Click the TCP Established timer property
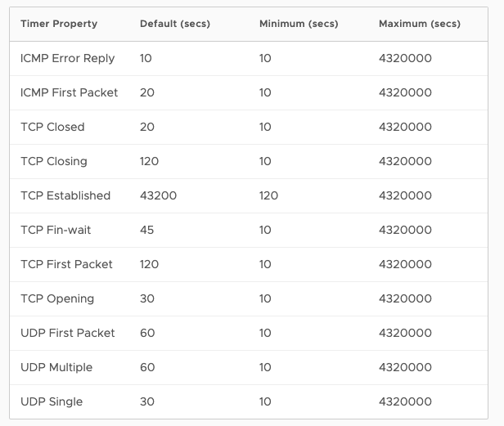The image size is (504, 426). click(65, 195)
